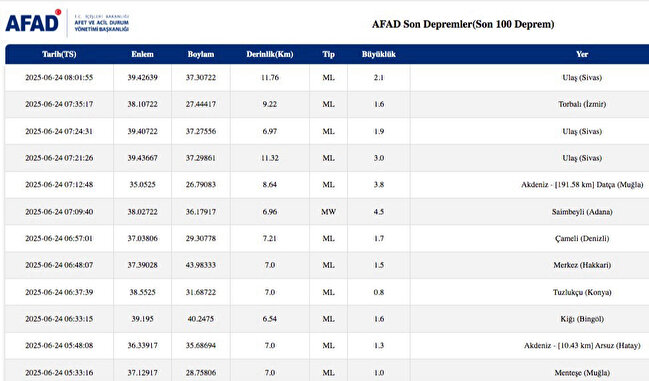Click depth value 6.97
Image resolution: width=649 pixels, height=381 pixels.
[x=270, y=131]
